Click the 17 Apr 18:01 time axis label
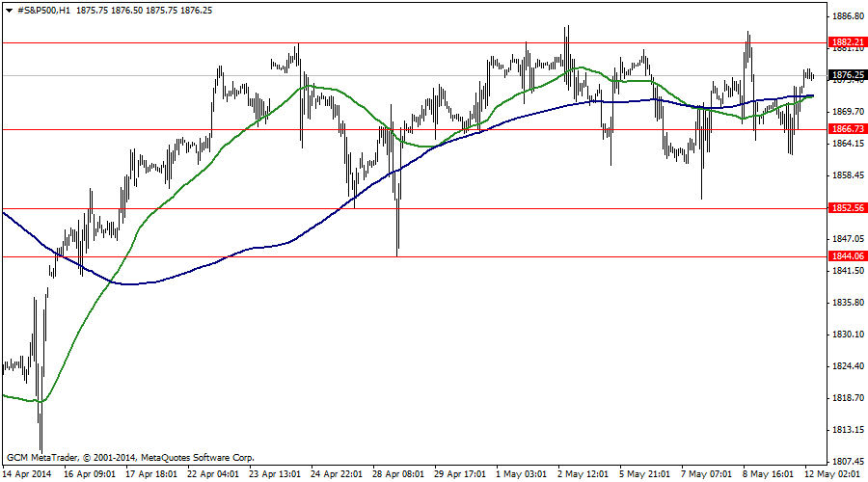868x482 pixels. tap(151, 474)
